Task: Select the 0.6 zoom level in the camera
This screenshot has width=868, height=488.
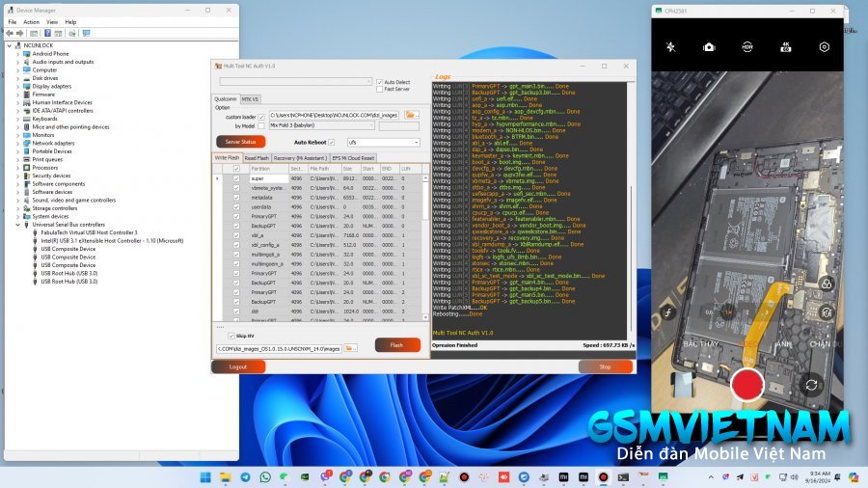Action: [709, 312]
